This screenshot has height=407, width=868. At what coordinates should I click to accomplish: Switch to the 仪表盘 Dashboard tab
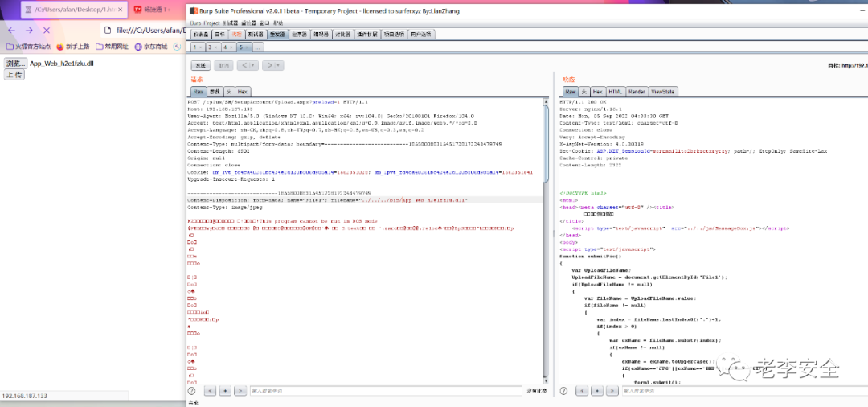point(201,35)
